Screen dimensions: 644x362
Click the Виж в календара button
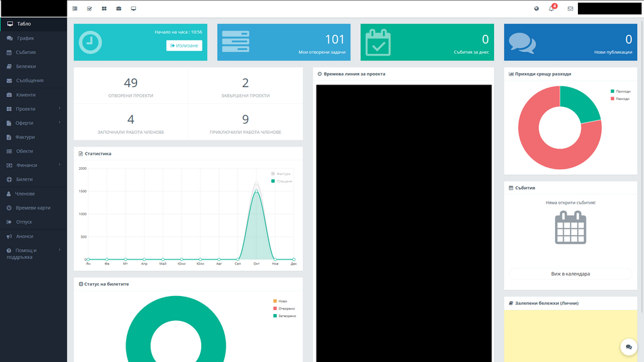tap(570, 274)
